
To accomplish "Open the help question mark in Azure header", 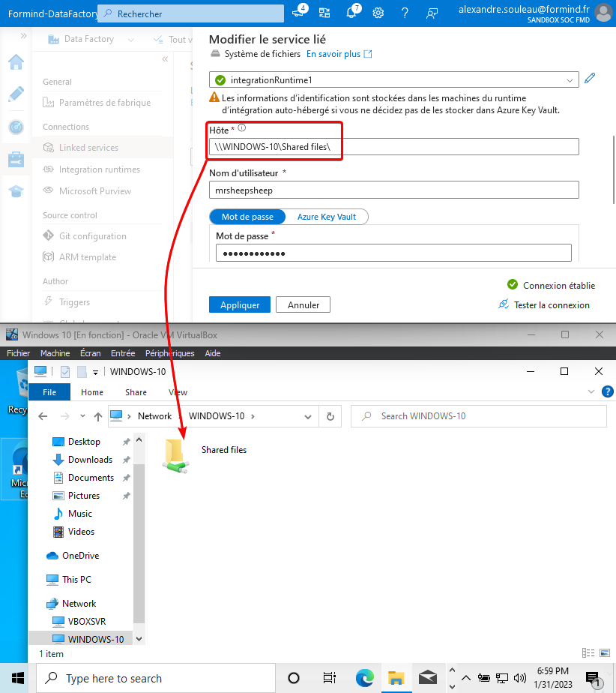I will click(x=405, y=13).
